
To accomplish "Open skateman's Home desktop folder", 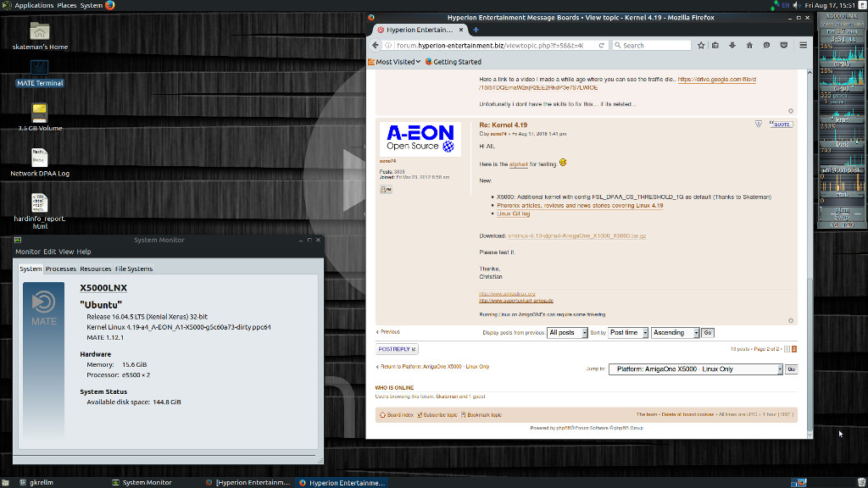I will click(40, 36).
